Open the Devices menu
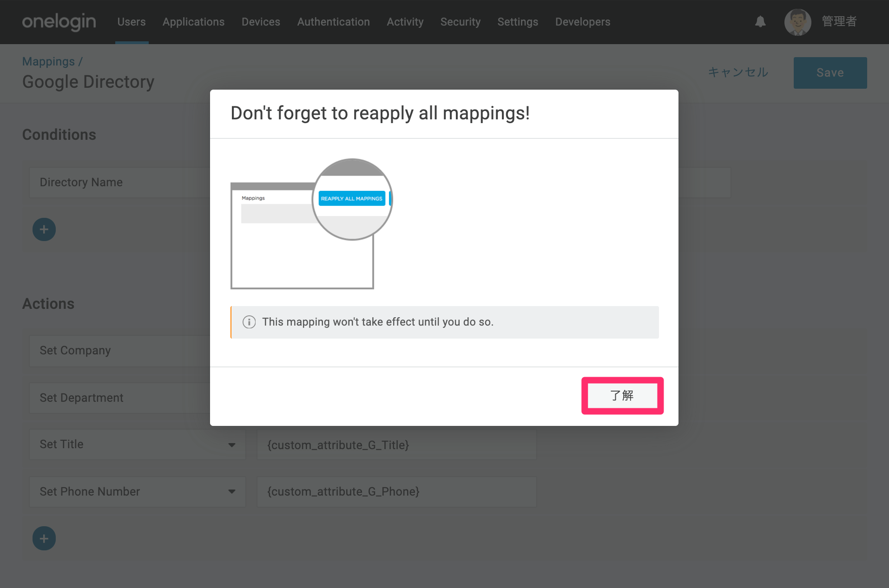The height and width of the screenshot is (588, 889). 261,22
